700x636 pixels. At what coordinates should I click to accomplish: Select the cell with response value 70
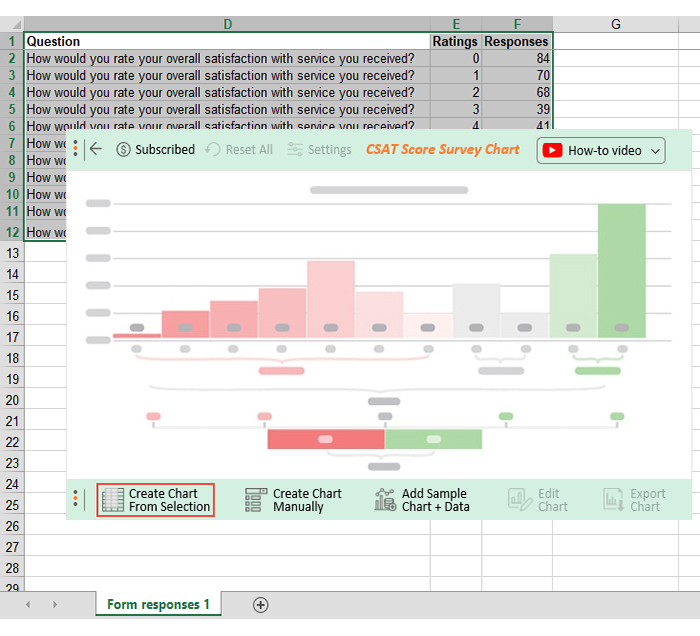pyautogui.click(x=517, y=75)
